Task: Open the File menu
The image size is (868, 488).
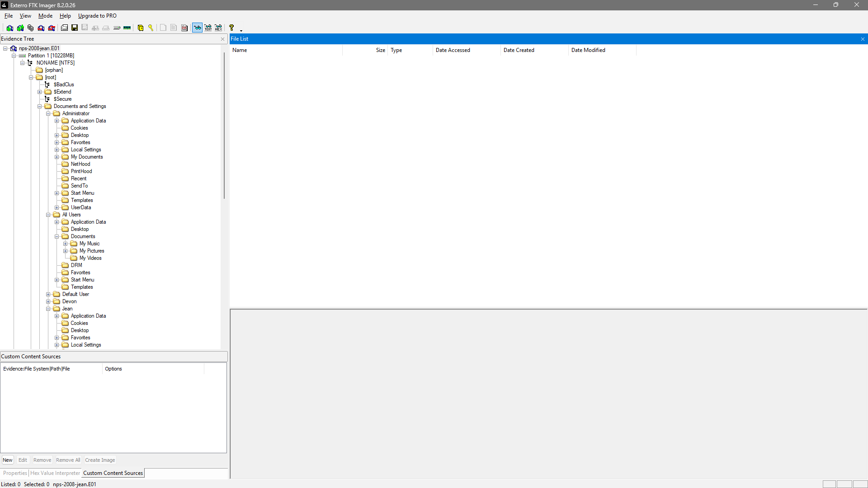Action: 9,16
